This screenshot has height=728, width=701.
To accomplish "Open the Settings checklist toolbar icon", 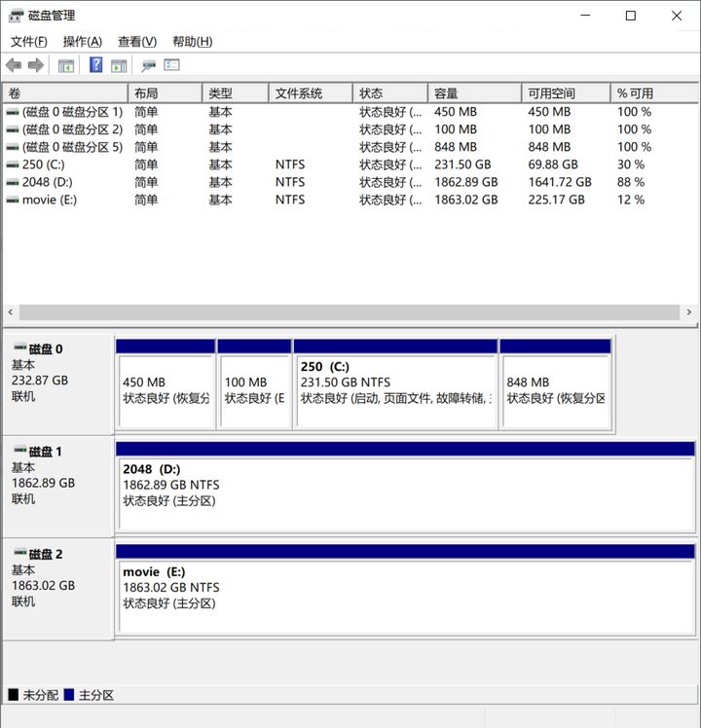I will (171, 65).
